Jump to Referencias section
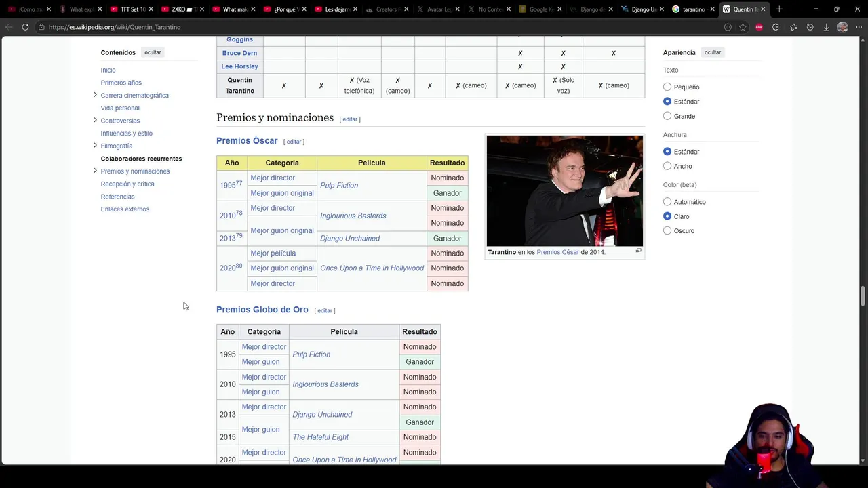The image size is (868, 488). point(118,197)
